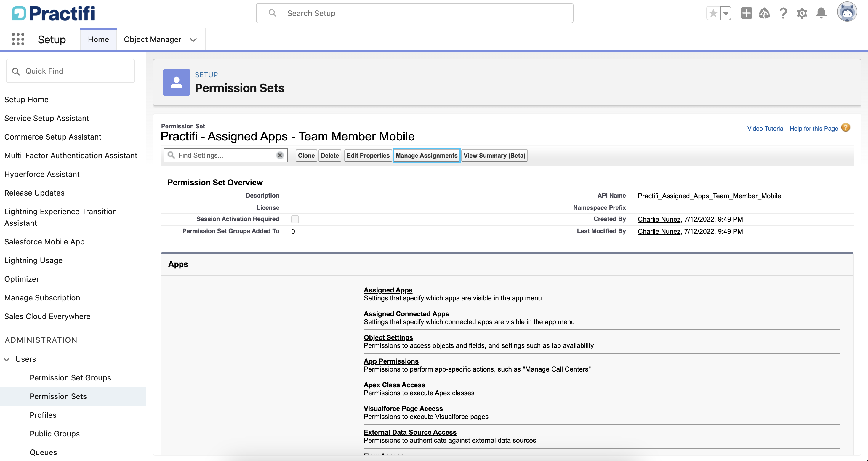
Task: Open the user profile avatar
Action: (847, 12)
